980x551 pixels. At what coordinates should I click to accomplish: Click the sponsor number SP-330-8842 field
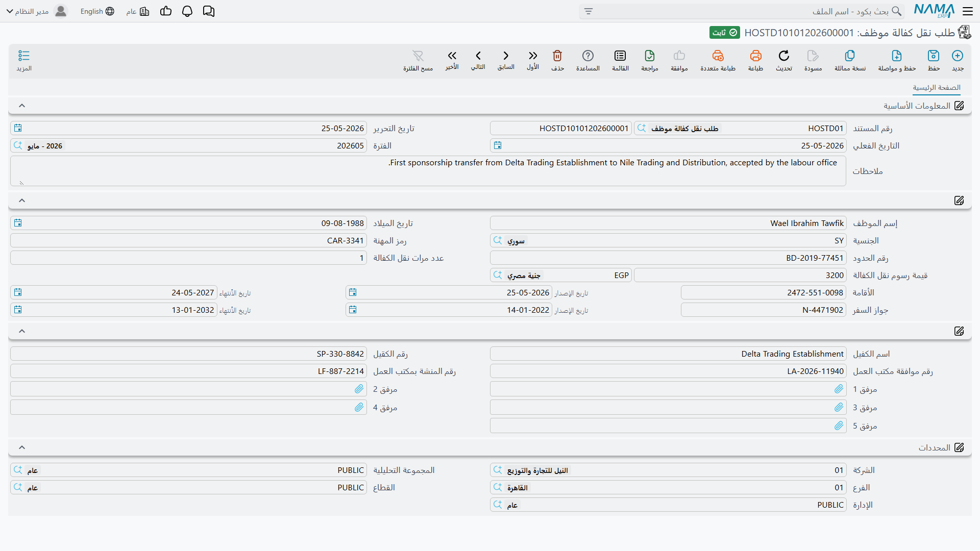point(188,354)
